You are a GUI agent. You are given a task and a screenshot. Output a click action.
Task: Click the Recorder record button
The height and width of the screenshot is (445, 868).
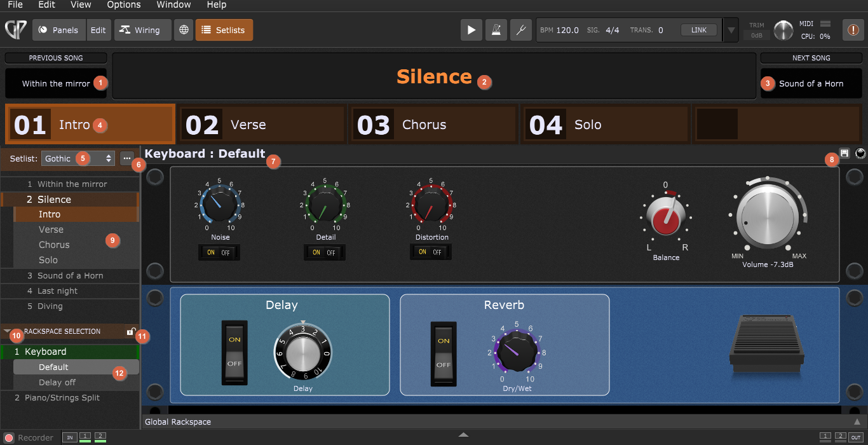pyautogui.click(x=10, y=437)
